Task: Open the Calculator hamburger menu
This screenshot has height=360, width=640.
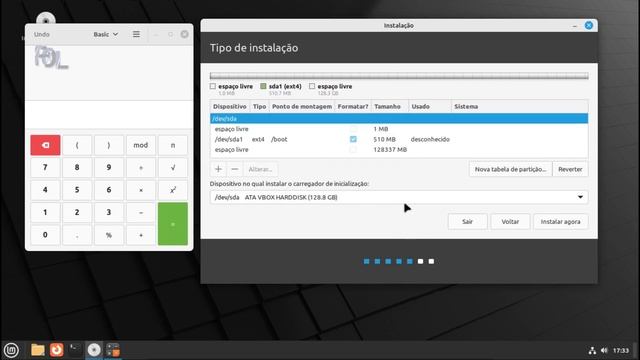Action: (136, 34)
